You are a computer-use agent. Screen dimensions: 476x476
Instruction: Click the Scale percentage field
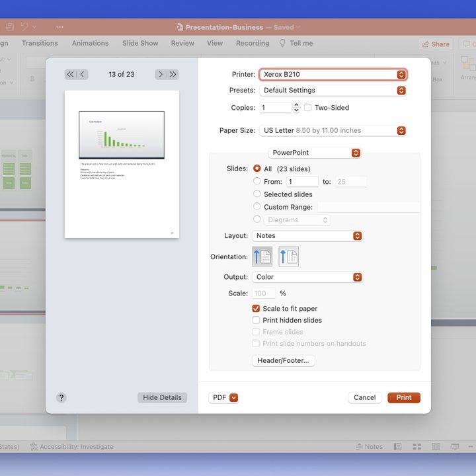pyautogui.click(x=264, y=294)
